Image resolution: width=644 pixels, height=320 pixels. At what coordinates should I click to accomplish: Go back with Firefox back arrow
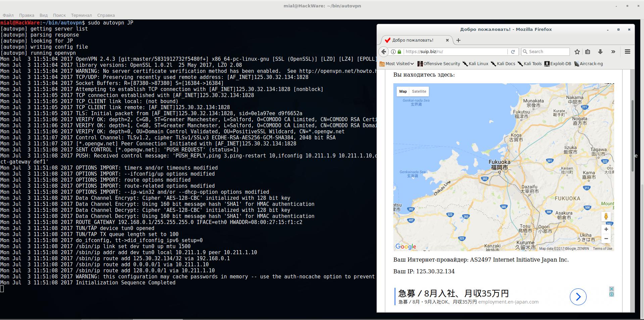384,52
